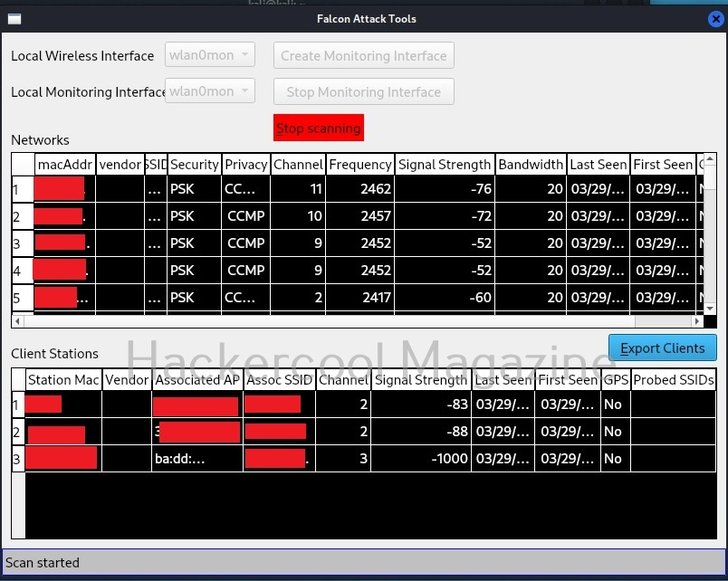
Task: Sort Networks table by Channel column
Action: click(298, 165)
